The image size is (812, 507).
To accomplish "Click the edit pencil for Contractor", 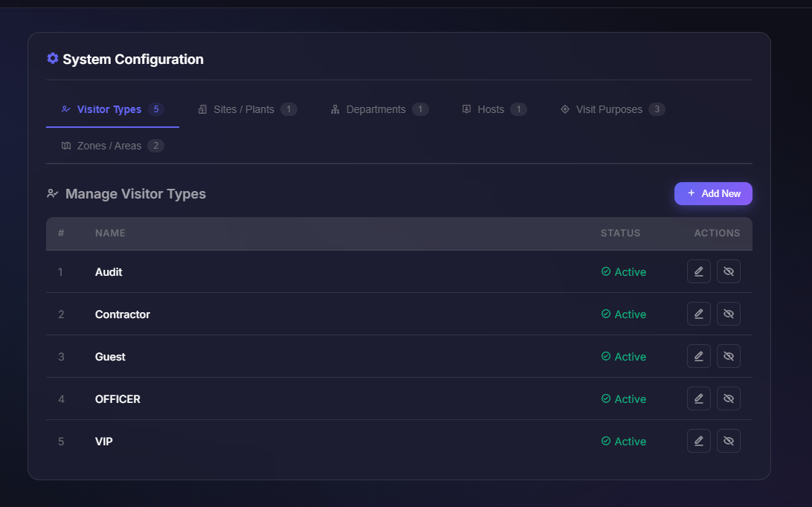I will point(698,314).
